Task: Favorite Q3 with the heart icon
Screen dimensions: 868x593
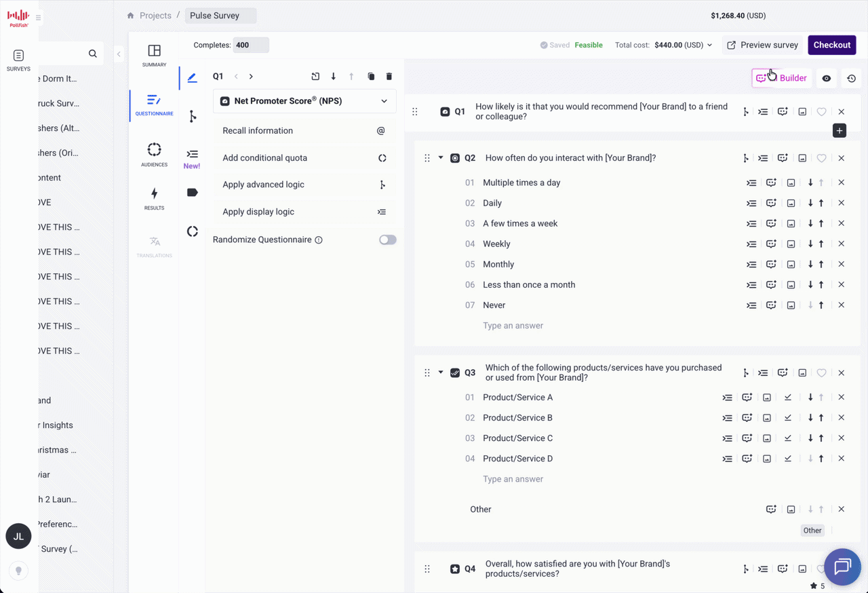Action: (821, 372)
